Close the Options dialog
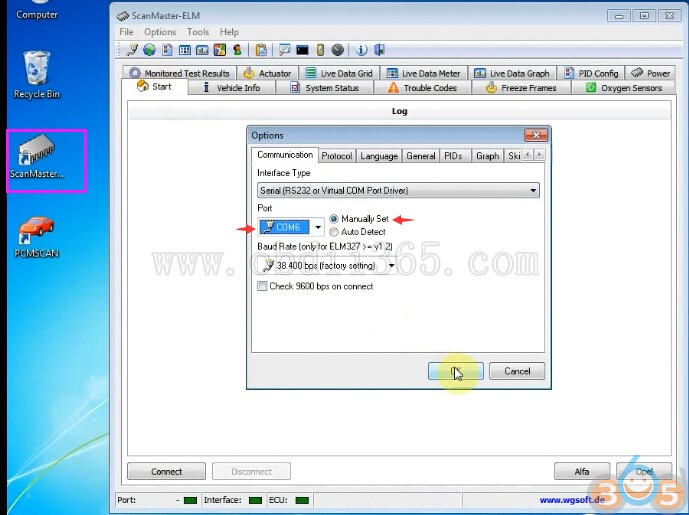This screenshot has width=689, height=515. [536, 135]
